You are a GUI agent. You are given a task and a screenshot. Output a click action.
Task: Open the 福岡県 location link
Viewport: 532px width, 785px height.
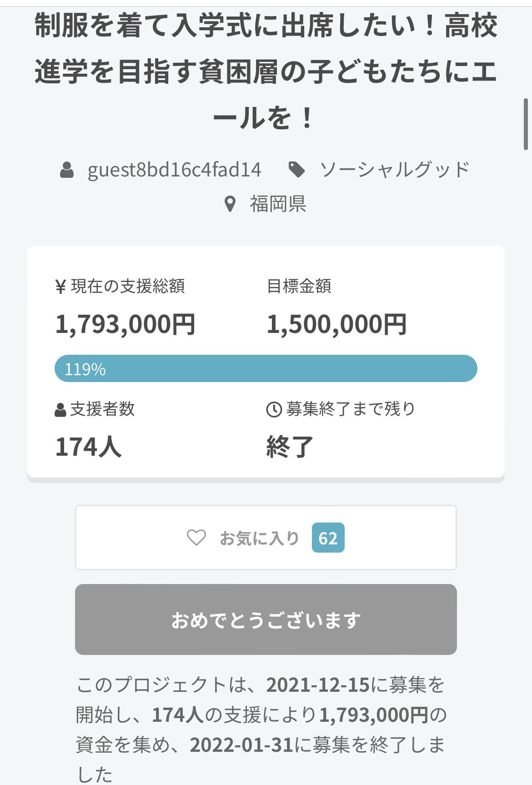click(x=278, y=204)
